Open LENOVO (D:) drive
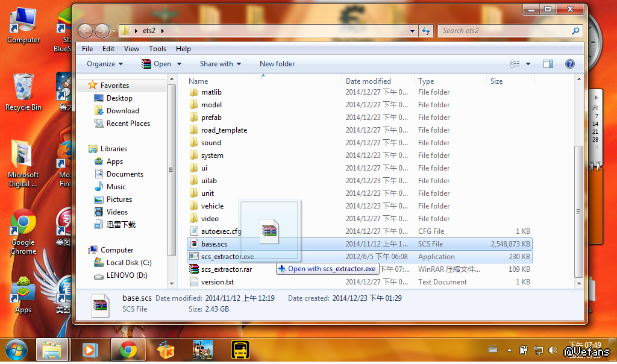This screenshot has height=364, width=617. coord(127,275)
